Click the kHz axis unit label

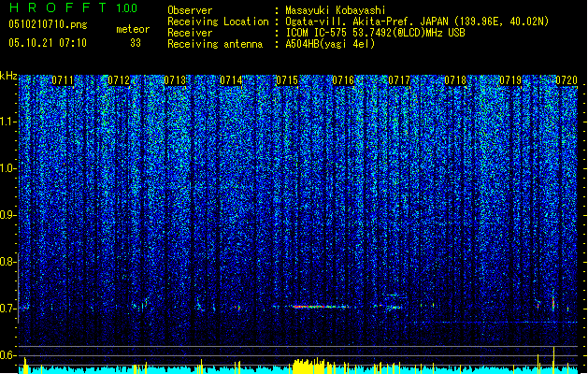pyautogui.click(x=8, y=76)
